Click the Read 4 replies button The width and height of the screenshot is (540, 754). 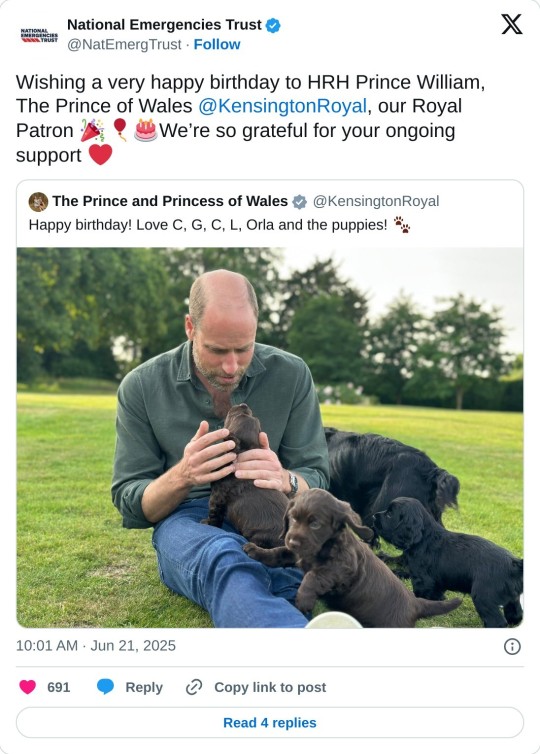[x=270, y=722]
